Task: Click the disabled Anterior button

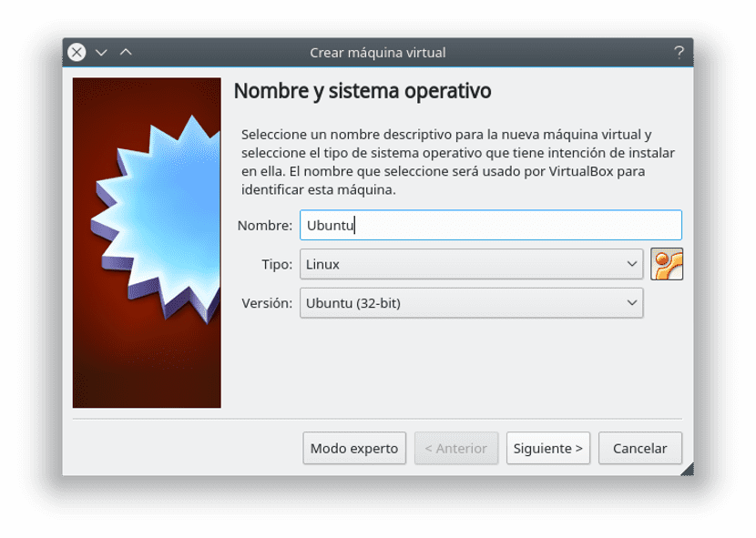Action: point(455,448)
